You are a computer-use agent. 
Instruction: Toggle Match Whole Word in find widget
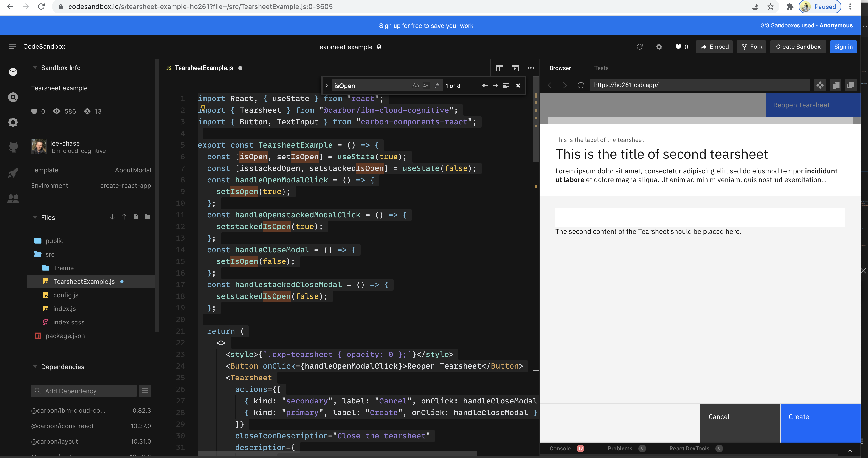point(426,86)
